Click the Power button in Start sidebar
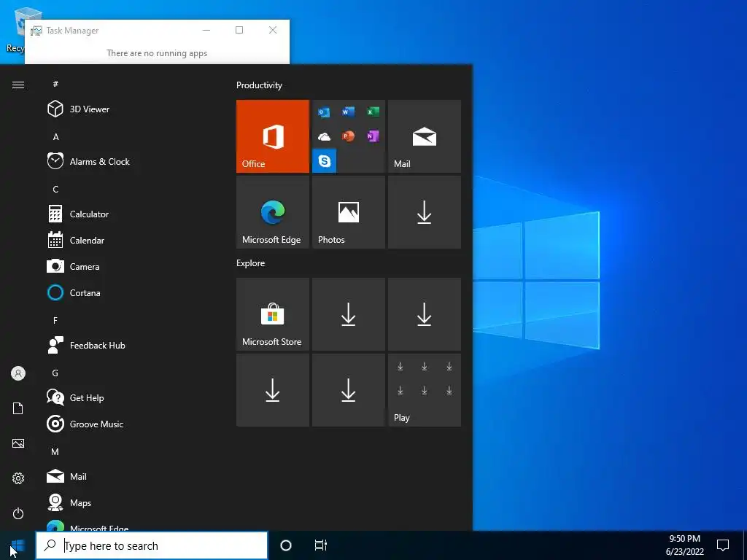This screenshot has height=560, width=747. (x=18, y=513)
